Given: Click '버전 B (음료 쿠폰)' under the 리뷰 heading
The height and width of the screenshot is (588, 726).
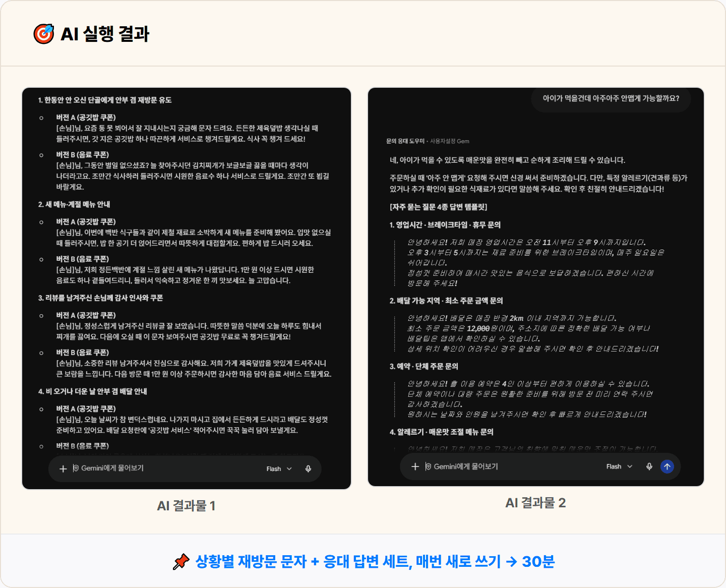Looking at the screenshot, I should [82, 352].
